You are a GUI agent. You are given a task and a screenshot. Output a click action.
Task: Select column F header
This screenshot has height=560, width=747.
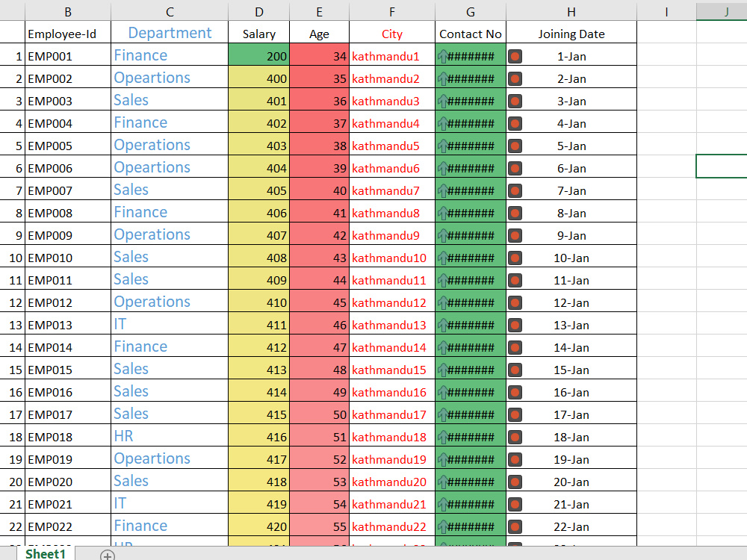click(392, 12)
